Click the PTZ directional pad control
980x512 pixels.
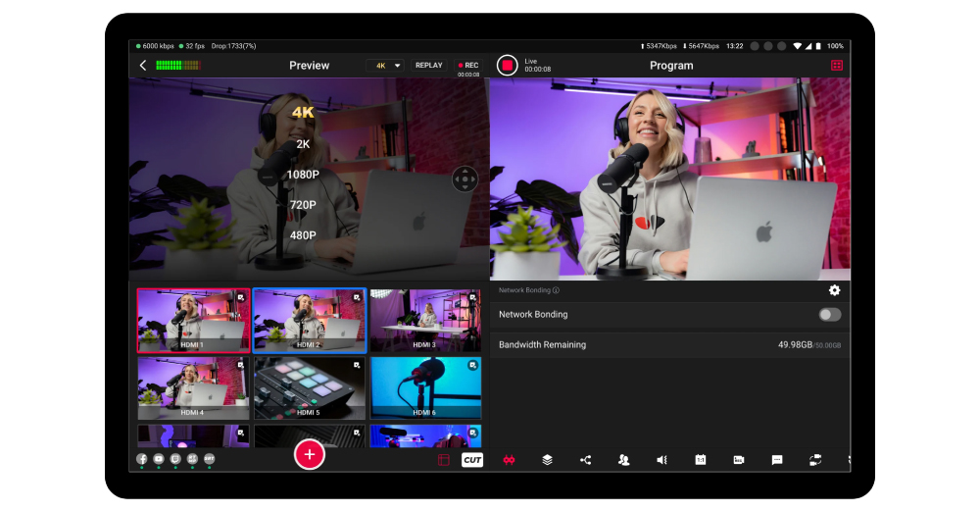tap(465, 179)
